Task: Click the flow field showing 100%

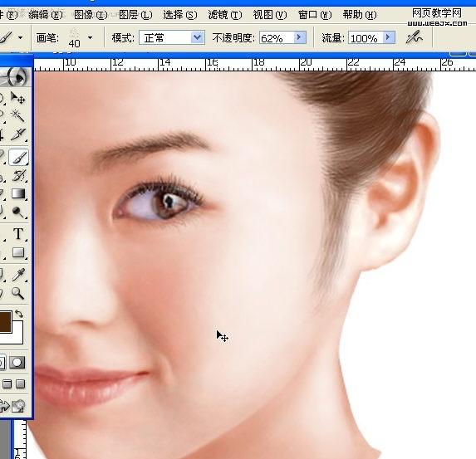Action: pyautogui.click(x=366, y=37)
